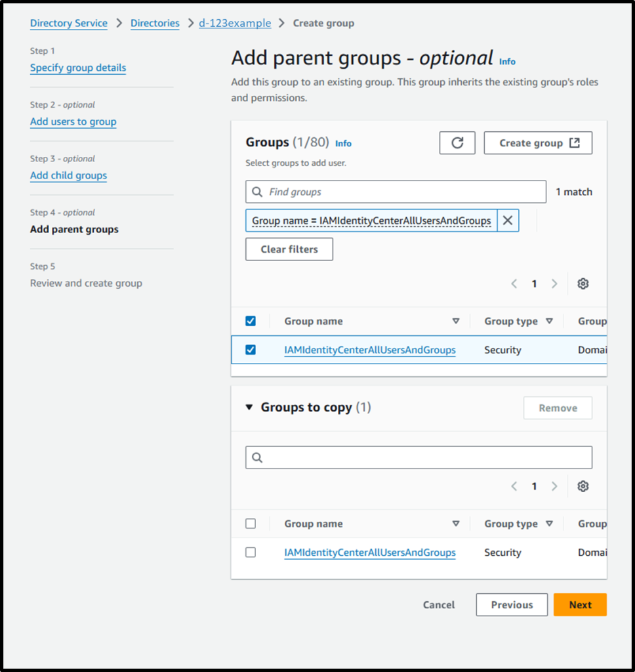Open Directories breadcrumb
The height and width of the screenshot is (672, 635).
tap(155, 23)
